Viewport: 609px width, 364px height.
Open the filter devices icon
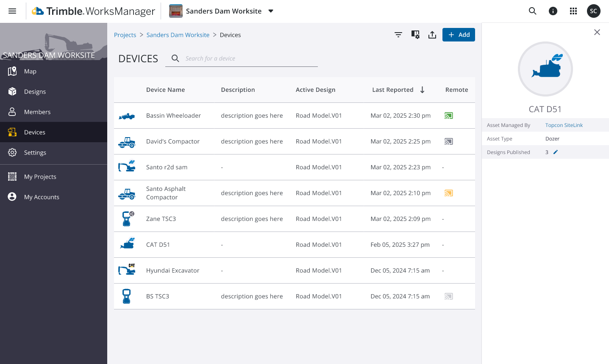pyautogui.click(x=398, y=35)
